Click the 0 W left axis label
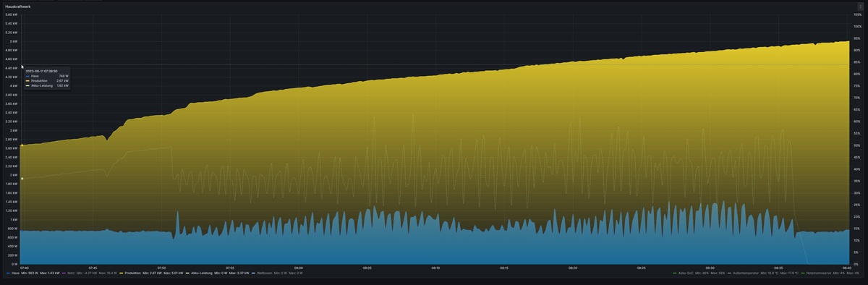 (x=14, y=264)
